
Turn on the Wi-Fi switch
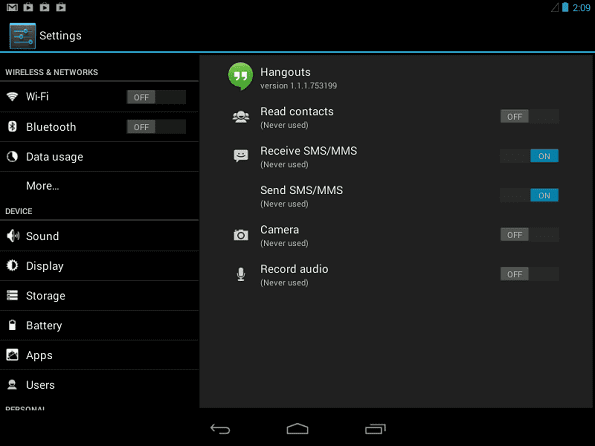tap(156, 97)
